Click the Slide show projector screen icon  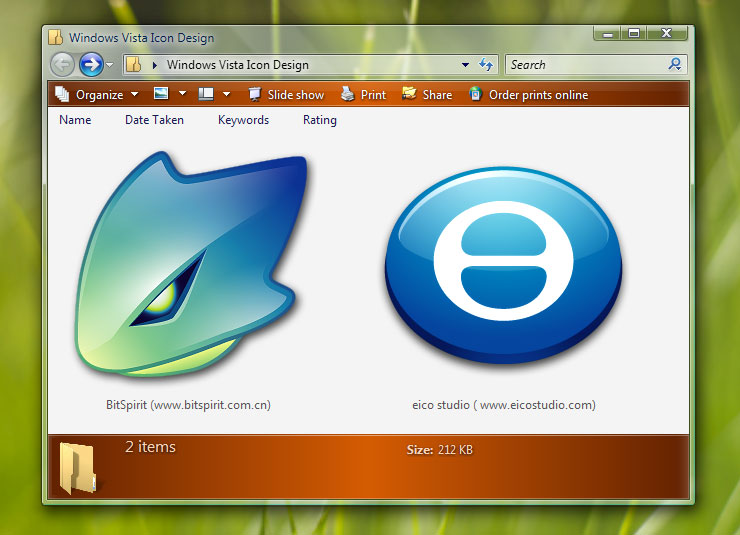click(x=255, y=94)
